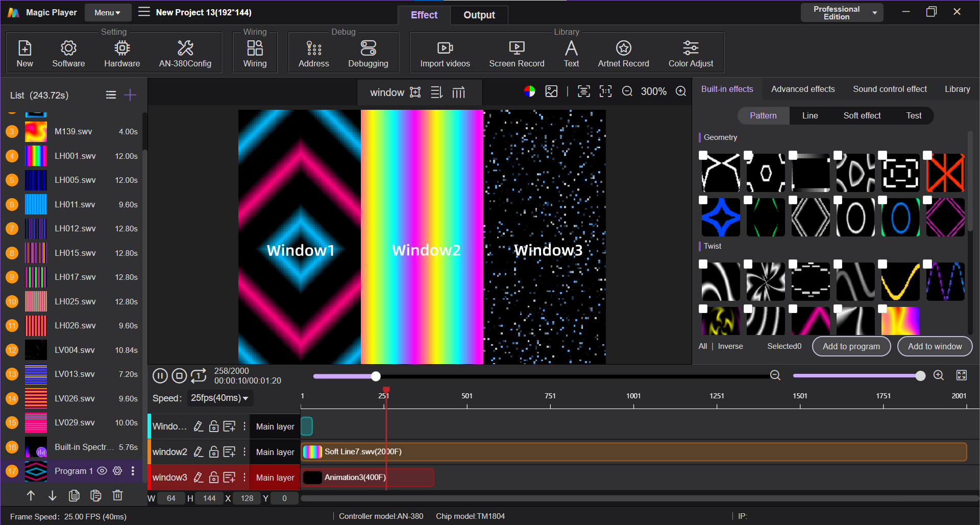
Task: Toggle lock on window3 track
Action: [214, 478]
